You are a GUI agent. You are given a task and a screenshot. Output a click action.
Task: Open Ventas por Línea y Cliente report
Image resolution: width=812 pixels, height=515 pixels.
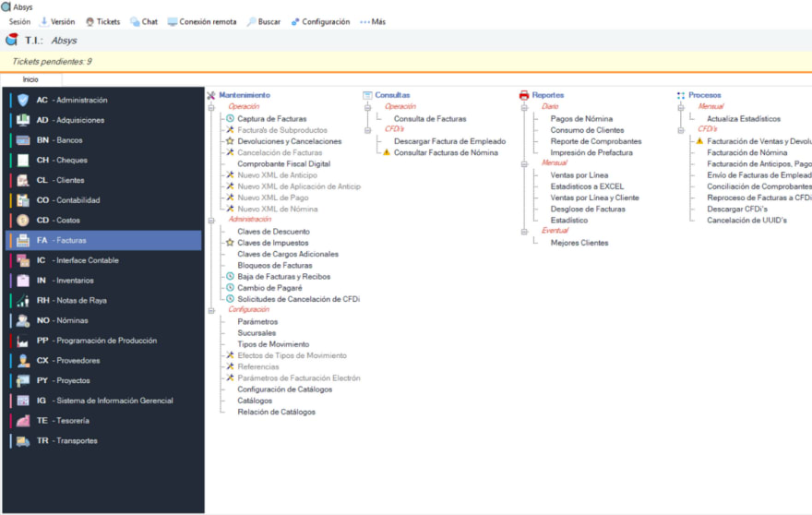point(594,198)
